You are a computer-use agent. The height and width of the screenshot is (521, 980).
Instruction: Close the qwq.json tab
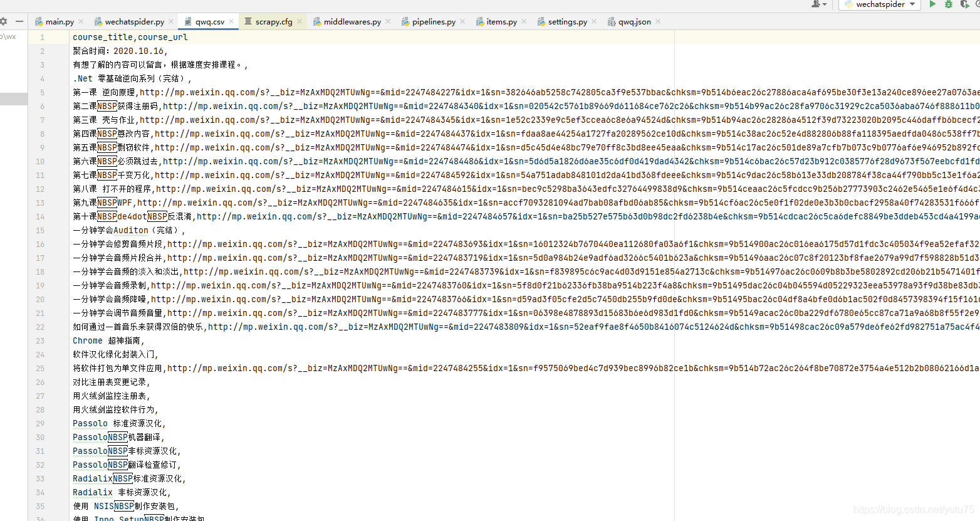pyautogui.click(x=658, y=21)
